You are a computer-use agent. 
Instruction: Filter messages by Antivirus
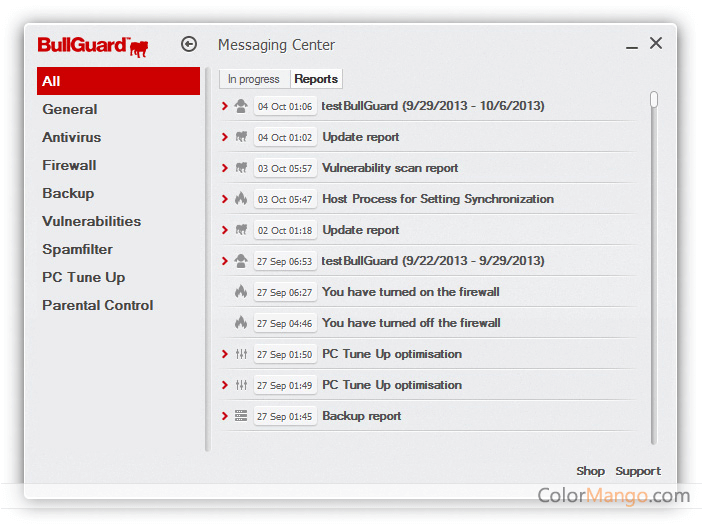click(x=72, y=137)
